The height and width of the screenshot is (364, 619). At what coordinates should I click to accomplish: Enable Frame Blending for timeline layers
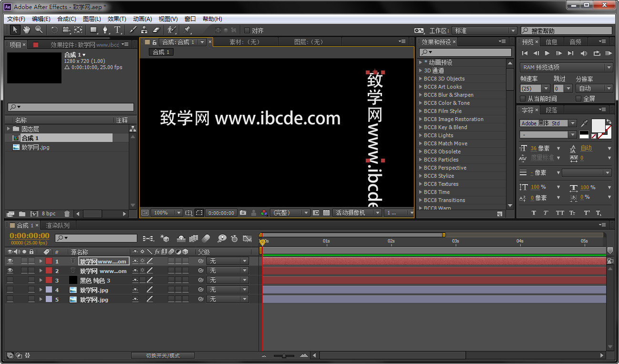pyautogui.click(x=194, y=238)
